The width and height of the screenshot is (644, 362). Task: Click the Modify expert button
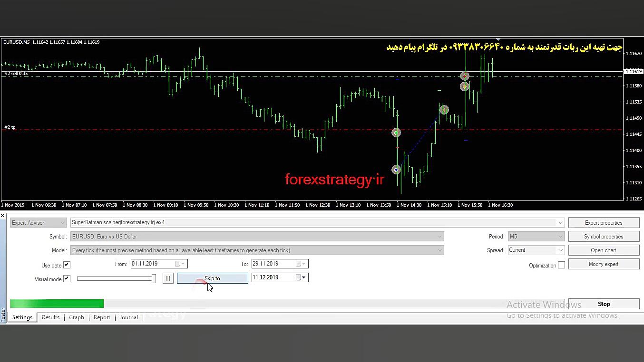coord(604,264)
